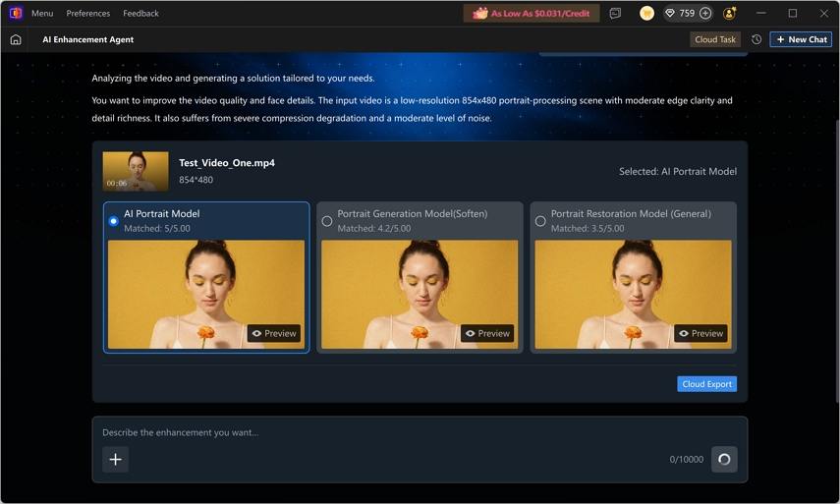Add credits with the plus circle icon
This screenshot has height=504, width=840.
point(705,14)
